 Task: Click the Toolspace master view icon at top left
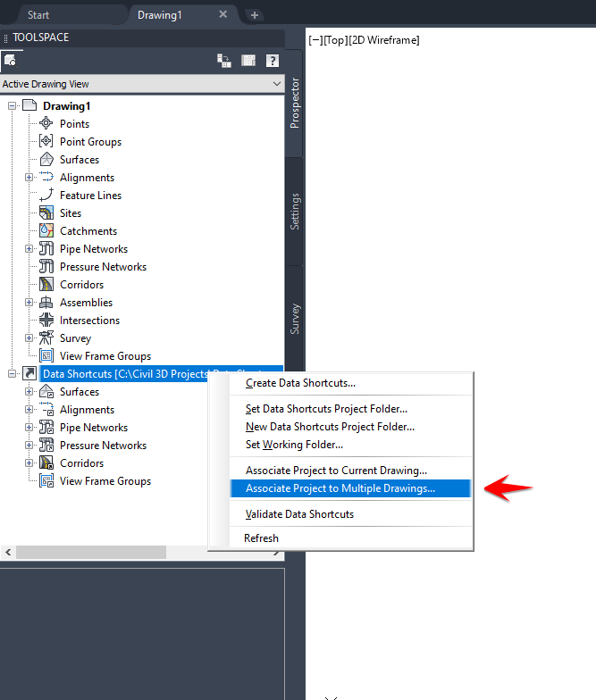[10, 60]
